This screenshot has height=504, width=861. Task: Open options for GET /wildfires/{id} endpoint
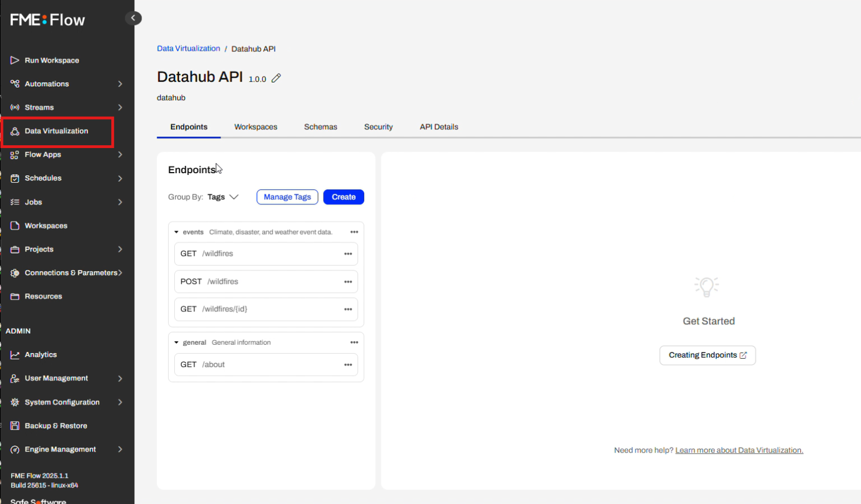coord(348,309)
